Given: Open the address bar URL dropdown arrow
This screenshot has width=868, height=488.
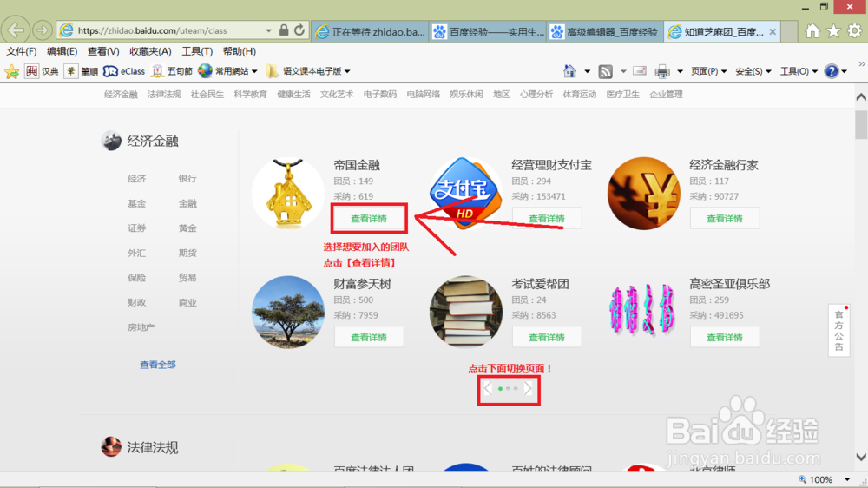Looking at the screenshot, I should 268,31.
